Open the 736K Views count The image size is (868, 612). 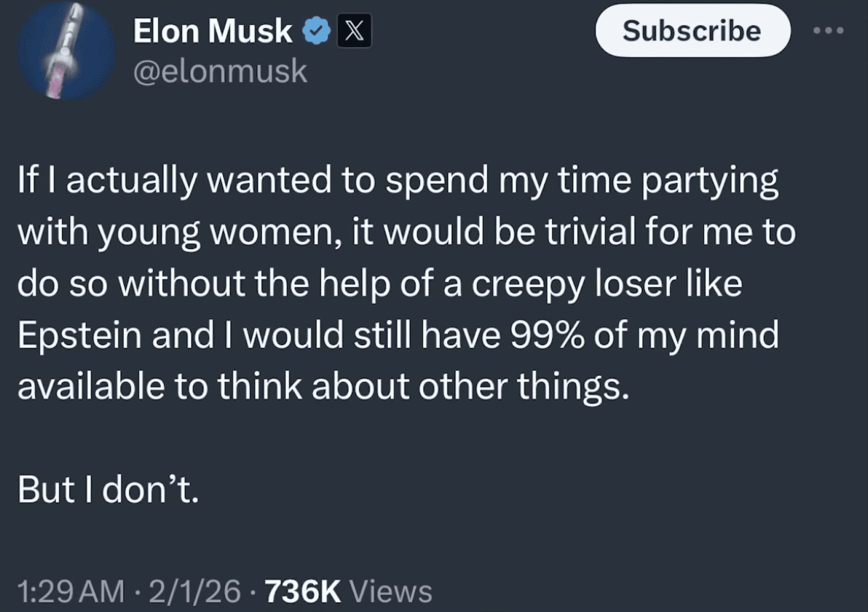pos(303,591)
